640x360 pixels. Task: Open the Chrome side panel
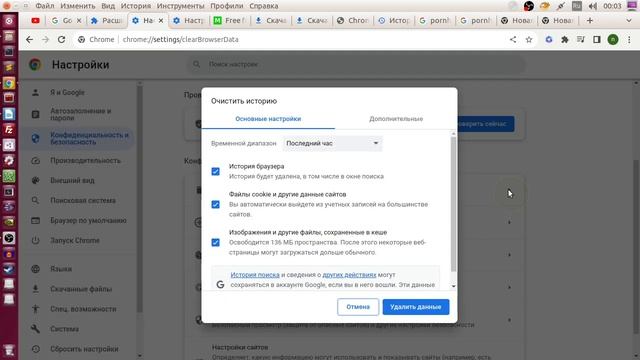pos(597,40)
